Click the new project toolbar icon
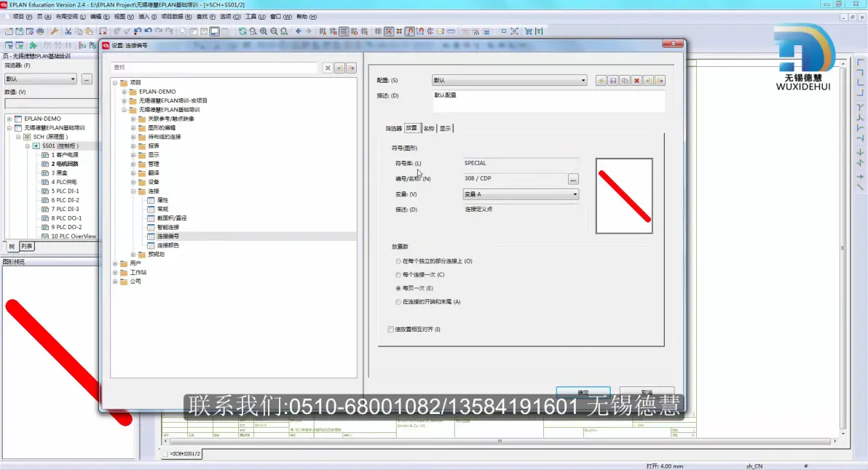This screenshot has width=868, height=470. click(x=9, y=31)
